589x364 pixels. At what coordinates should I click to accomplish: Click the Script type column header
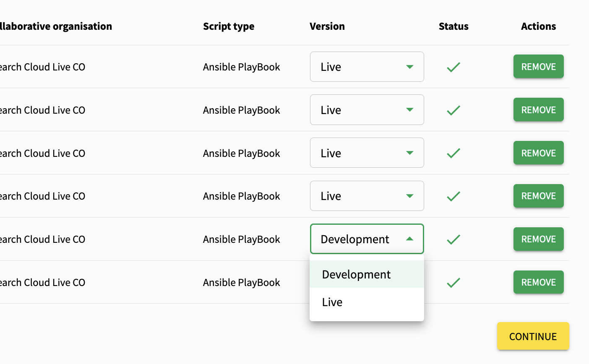point(229,26)
